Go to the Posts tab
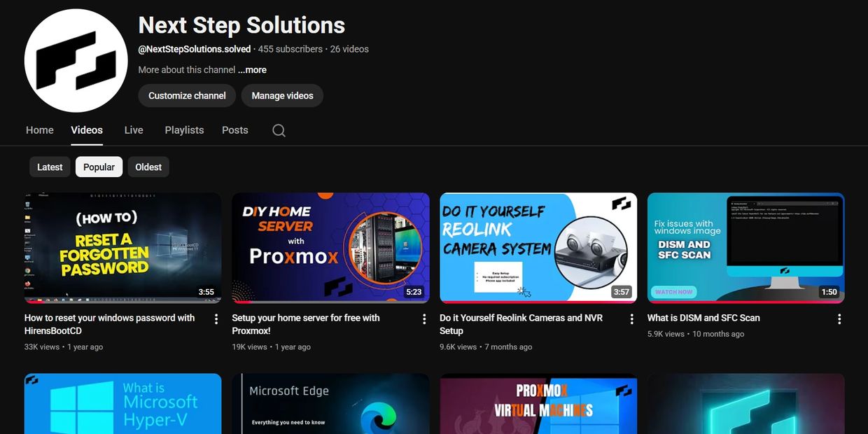This screenshot has height=434, width=868. point(235,130)
